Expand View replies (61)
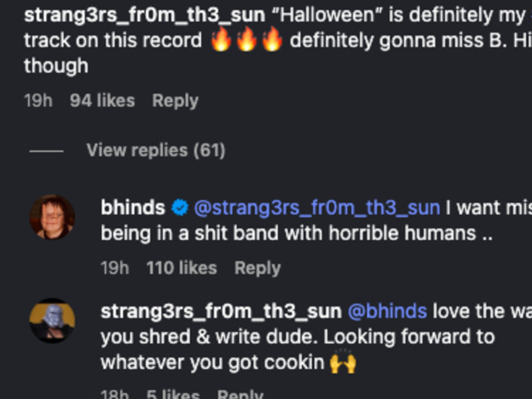 click(x=156, y=150)
